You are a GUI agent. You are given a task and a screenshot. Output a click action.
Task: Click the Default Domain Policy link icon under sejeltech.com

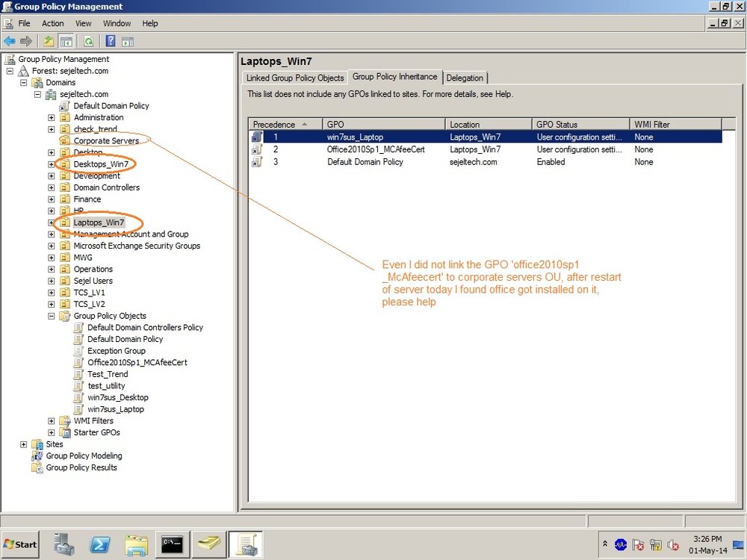(x=65, y=106)
